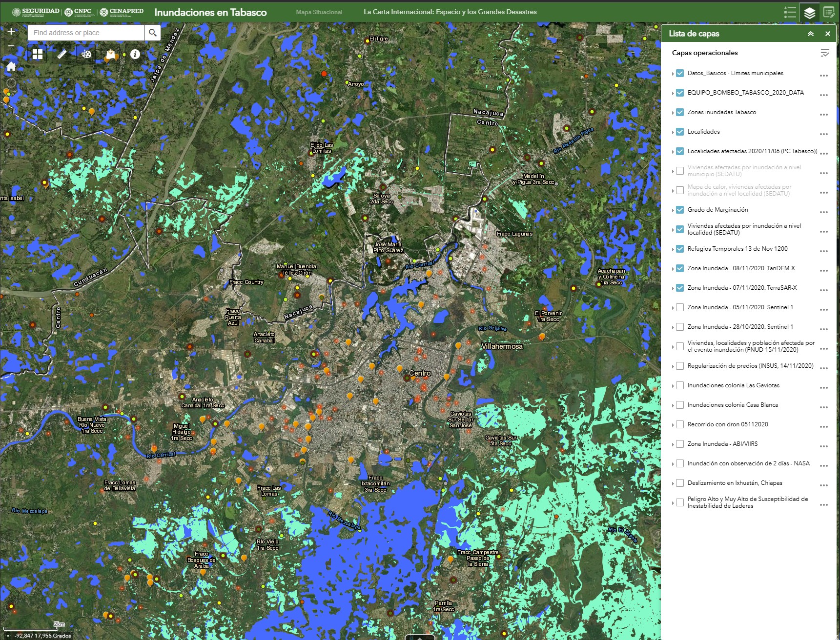Expand Zona Inundada ABI/VIIRS layer arrow
Image resolution: width=840 pixels, height=640 pixels.
673,444
